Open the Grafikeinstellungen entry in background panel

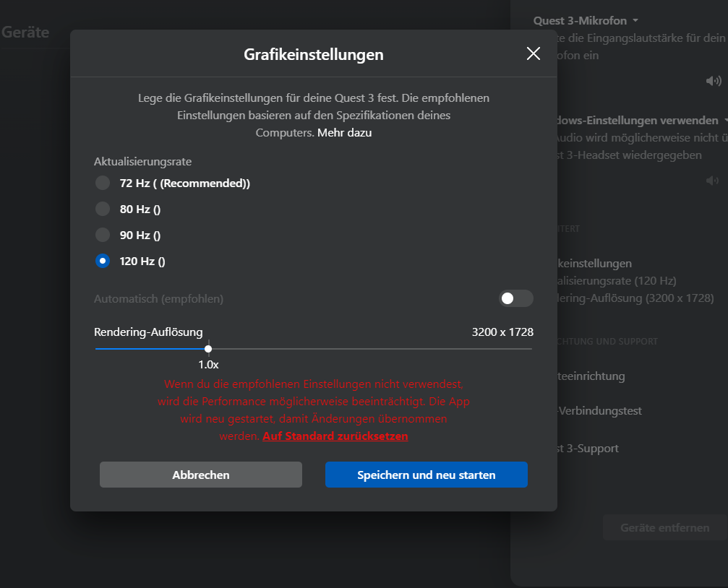click(595, 264)
